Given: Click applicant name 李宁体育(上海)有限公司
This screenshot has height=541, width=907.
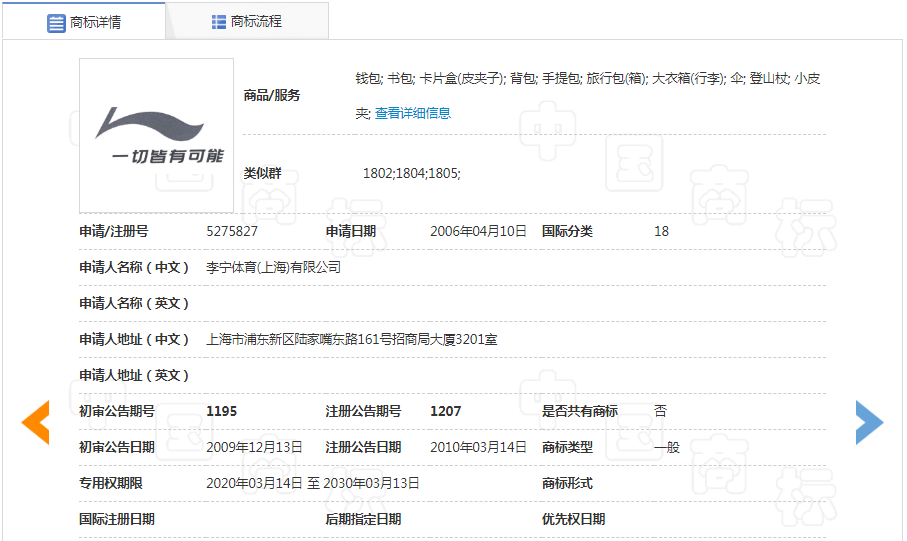Looking at the screenshot, I should click(x=273, y=267).
